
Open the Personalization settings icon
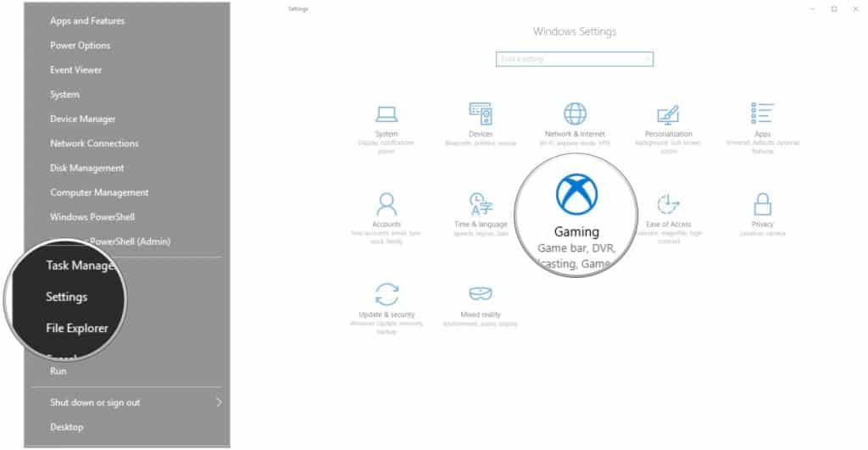[x=668, y=114]
